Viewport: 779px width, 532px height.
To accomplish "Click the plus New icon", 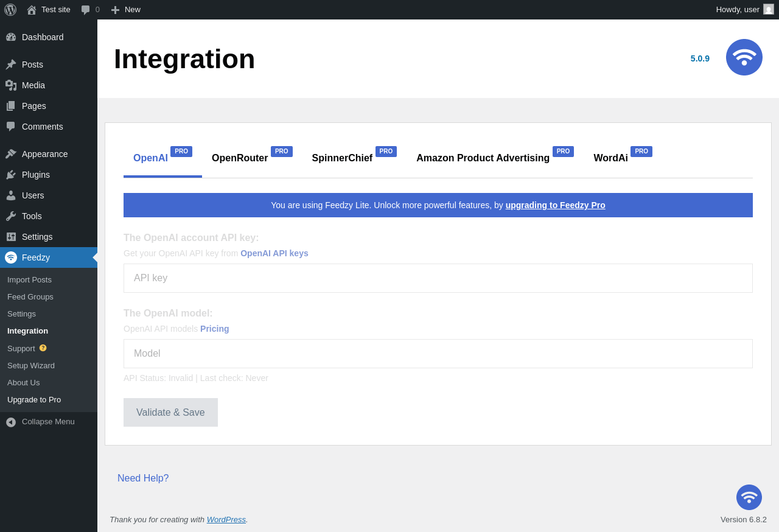I will coord(115,10).
